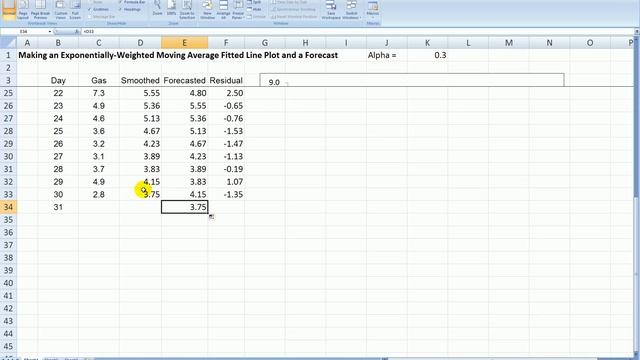Screen dimensions: 640x360
Task: Select the 'Forecasted' header cell
Action: point(184,80)
